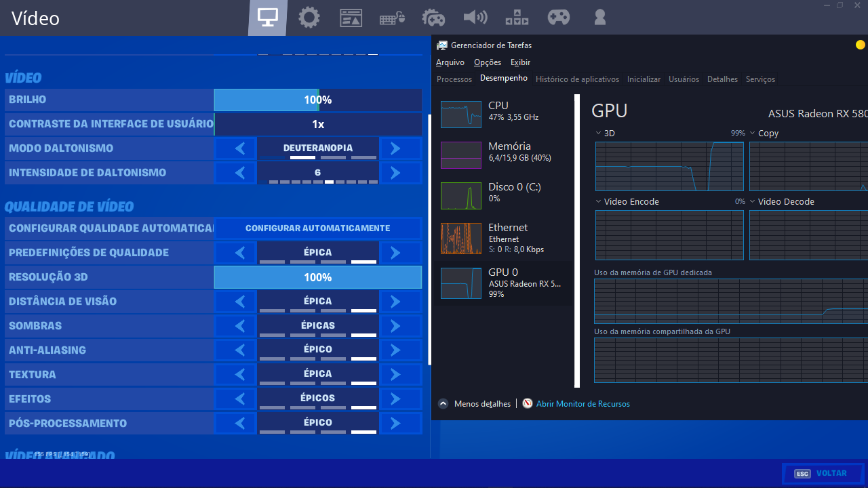Open the Video display settings tab icon

(x=267, y=18)
